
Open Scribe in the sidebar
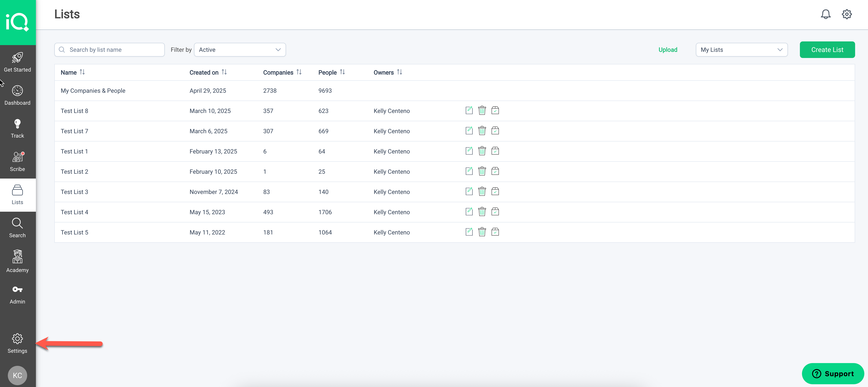pyautogui.click(x=17, y=162)
